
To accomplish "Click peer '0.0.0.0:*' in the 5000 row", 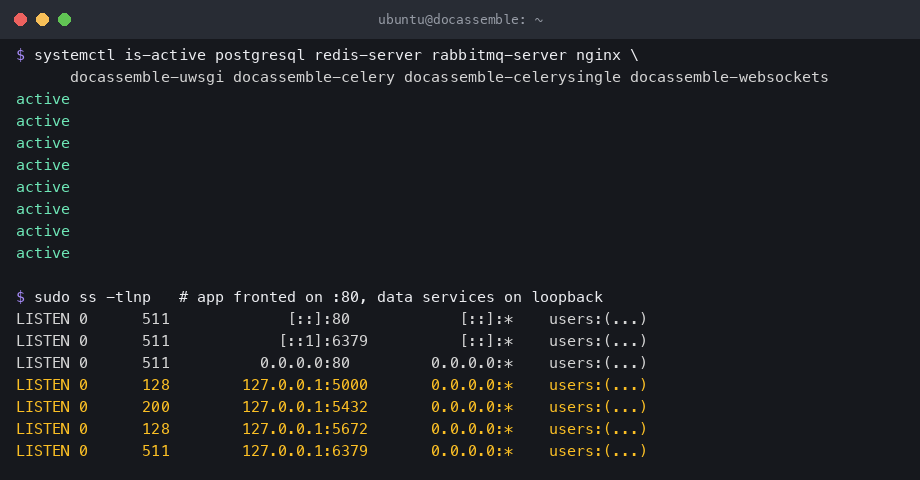I will pyautogui.click(x=472, y=385).
